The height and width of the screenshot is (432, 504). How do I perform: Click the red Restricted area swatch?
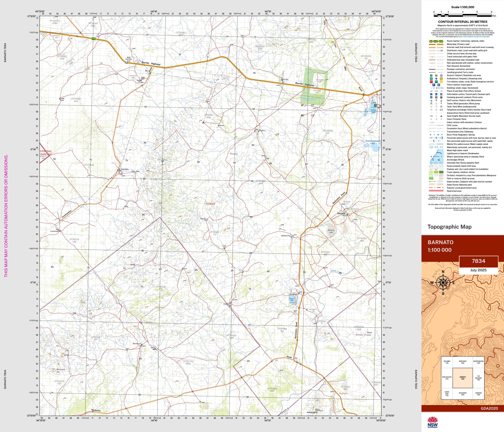[x=436, y=191]
